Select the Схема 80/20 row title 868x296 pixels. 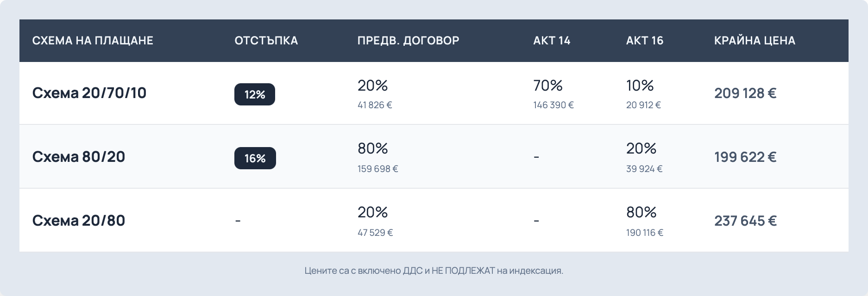coord(79,157)
